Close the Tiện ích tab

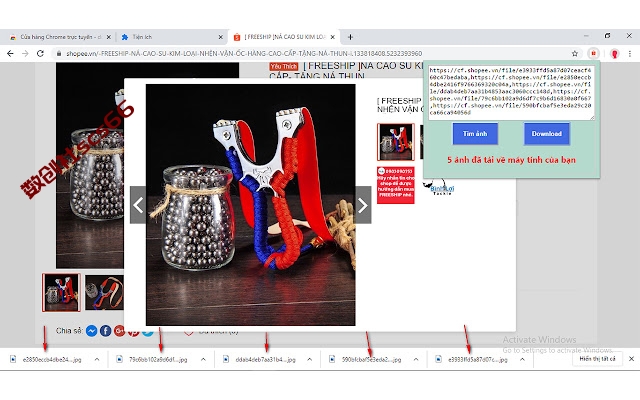pos(220,37)
